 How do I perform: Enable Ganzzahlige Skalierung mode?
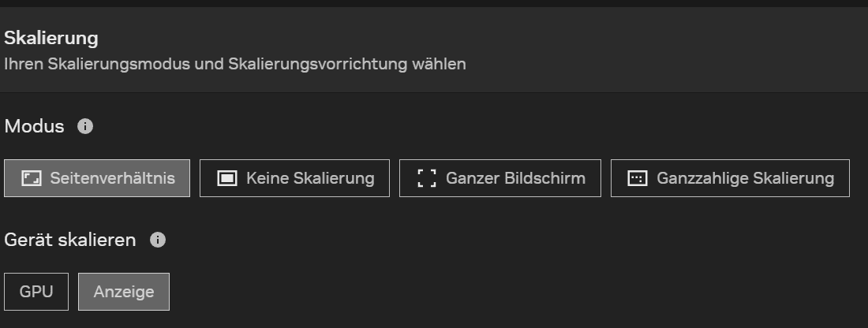730,178
